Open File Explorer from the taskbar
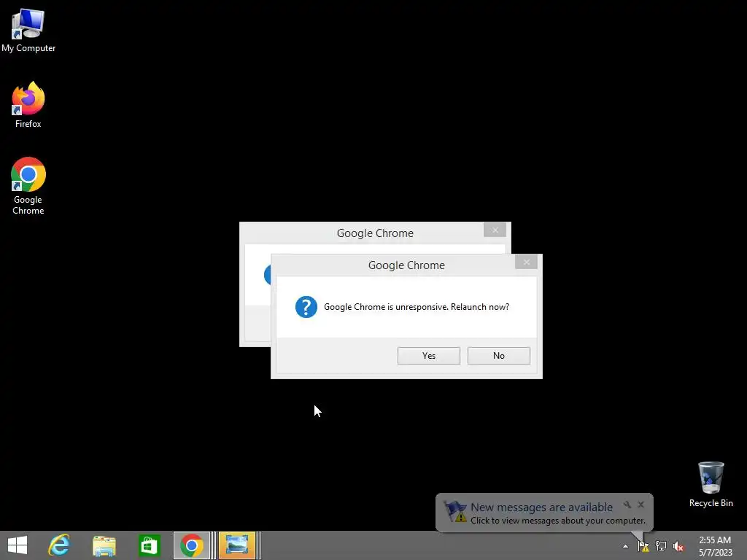The width and height of the screenshot is (747, 560). 104,545
